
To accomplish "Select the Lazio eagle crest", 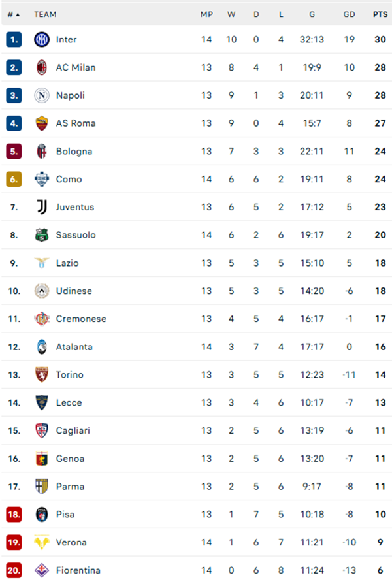I will [x=41, y=263].
